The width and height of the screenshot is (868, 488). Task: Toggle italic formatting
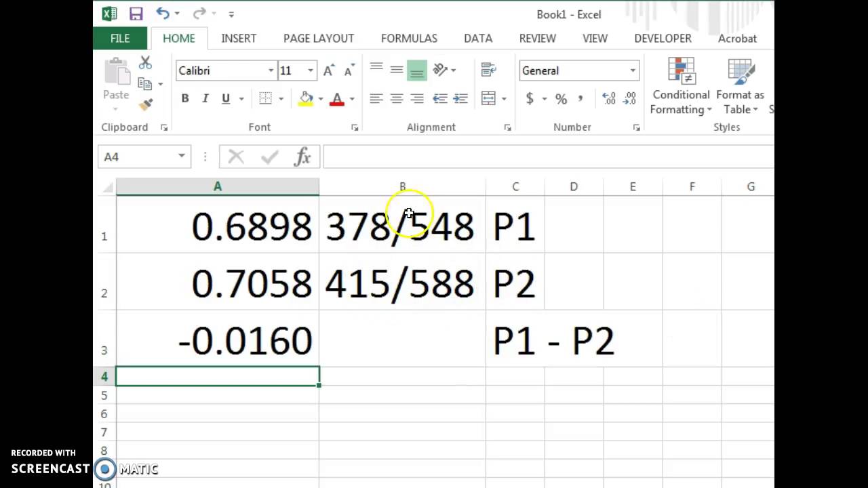click(205, 98)
